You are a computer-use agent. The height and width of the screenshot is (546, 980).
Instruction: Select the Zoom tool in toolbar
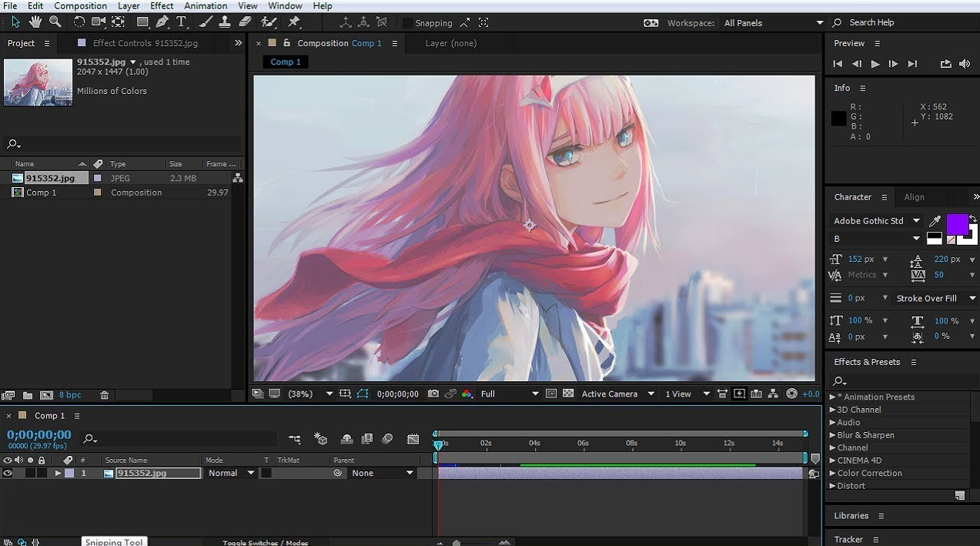coord(55,22)
